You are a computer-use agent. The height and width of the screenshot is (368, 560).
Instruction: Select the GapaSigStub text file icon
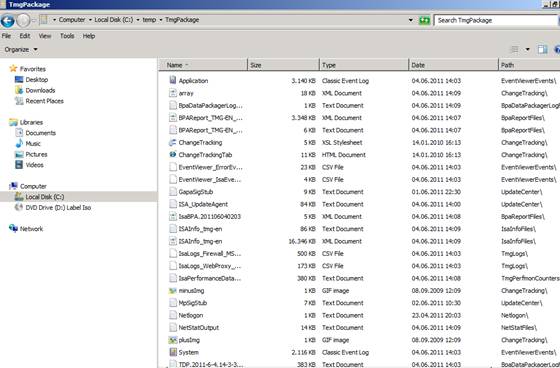(x=173, y=192)
